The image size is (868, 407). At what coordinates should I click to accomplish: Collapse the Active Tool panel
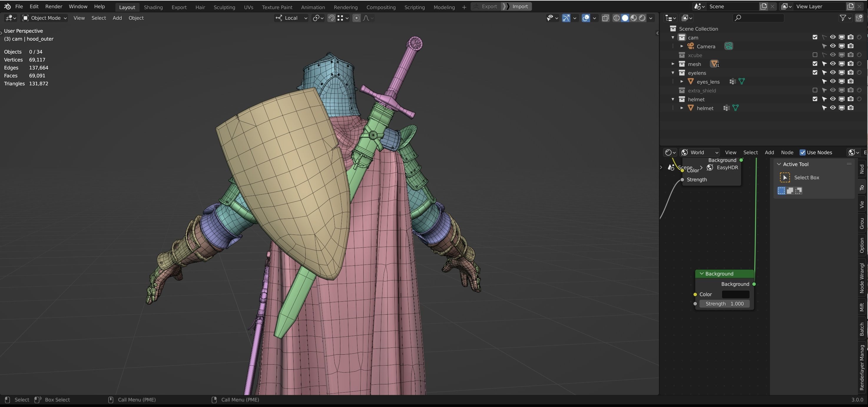pyautogui.click(x=779, y=164)
